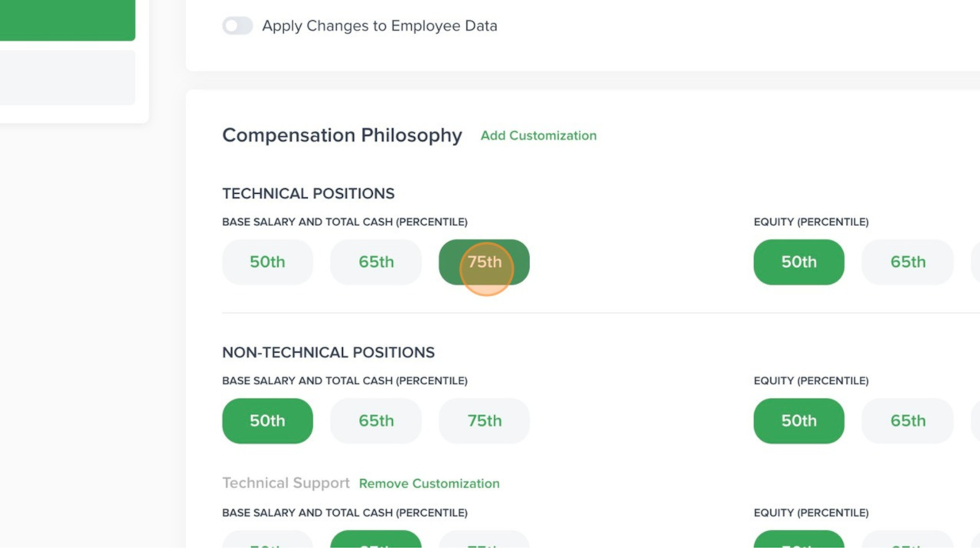Image resolution: width=980 pixels, height=548 pixels.
Task: Select 50th percentile for Technical Support equity
Action: [799, 540]
